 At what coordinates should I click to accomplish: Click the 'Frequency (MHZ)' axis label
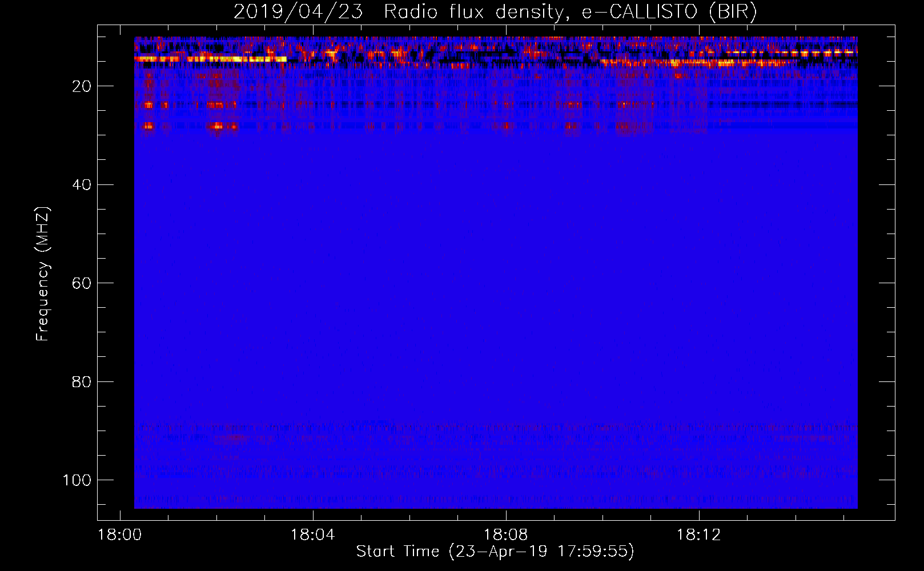click(43, 274)
